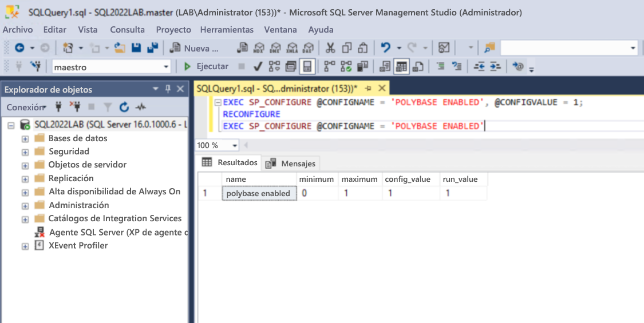Open the Ayuda menu
The height and width of the screenshot is (323, 644).
tap(321, 30)
